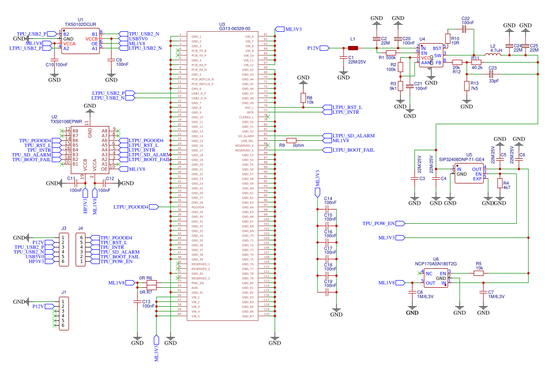Click the LTPU_SD_ALARM label right of U3
Viewport: 554px width, 392px height.
[x=349, y=136]
